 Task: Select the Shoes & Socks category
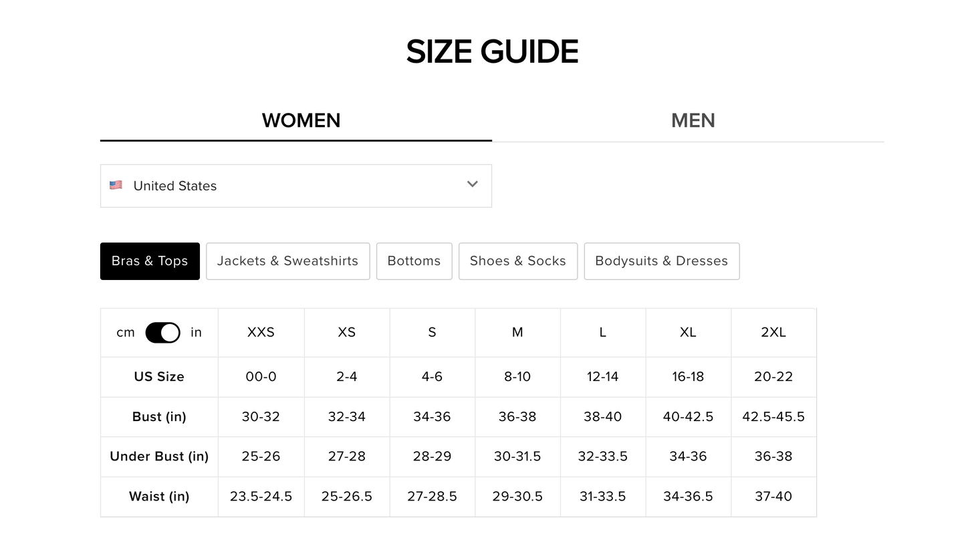tap(517, 261)
